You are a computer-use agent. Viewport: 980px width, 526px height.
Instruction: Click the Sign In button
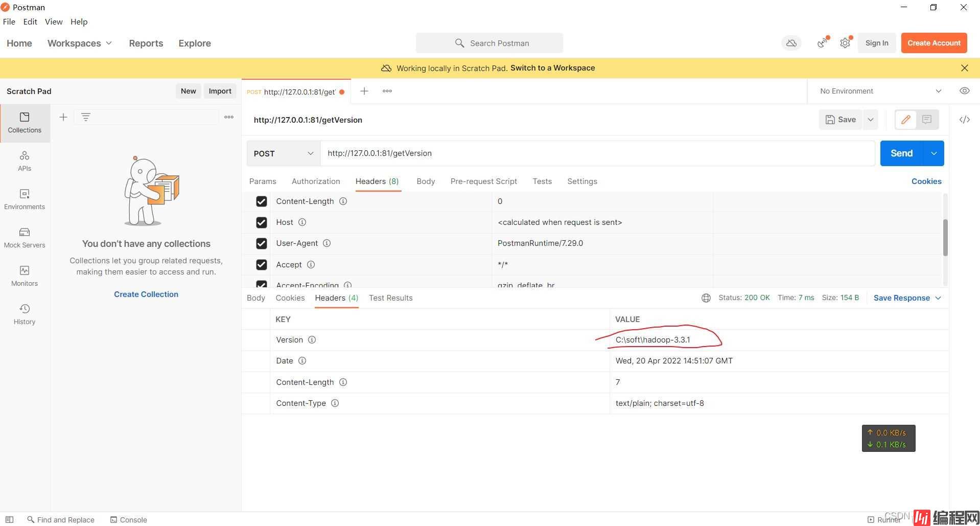coord(877,43)
